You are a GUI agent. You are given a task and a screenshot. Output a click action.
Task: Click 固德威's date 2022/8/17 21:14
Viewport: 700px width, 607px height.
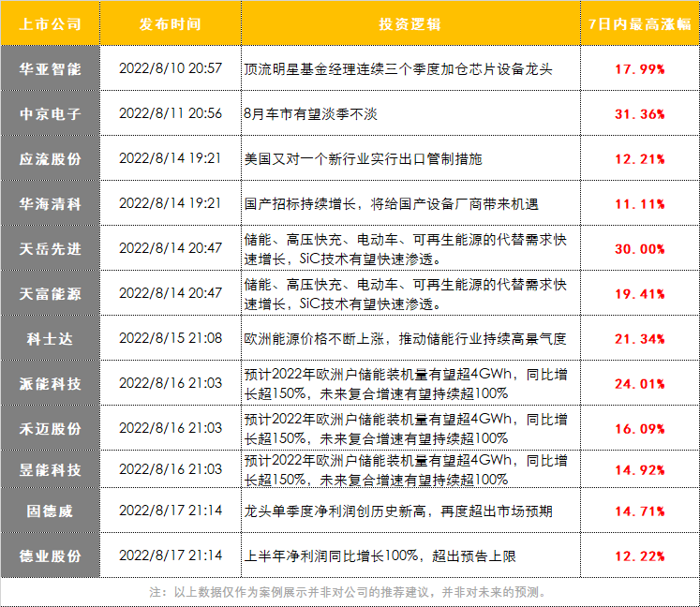(x=171, y=511)
